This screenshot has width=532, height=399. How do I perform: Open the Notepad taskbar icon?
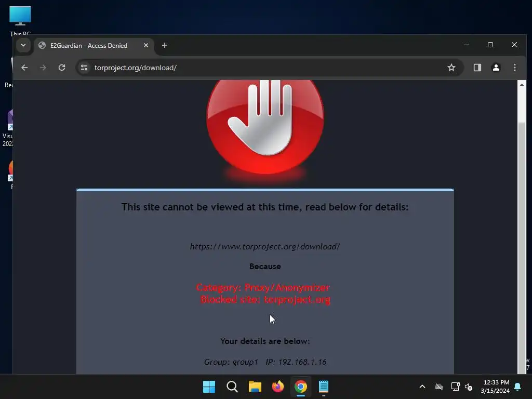[x=324, y=387]
